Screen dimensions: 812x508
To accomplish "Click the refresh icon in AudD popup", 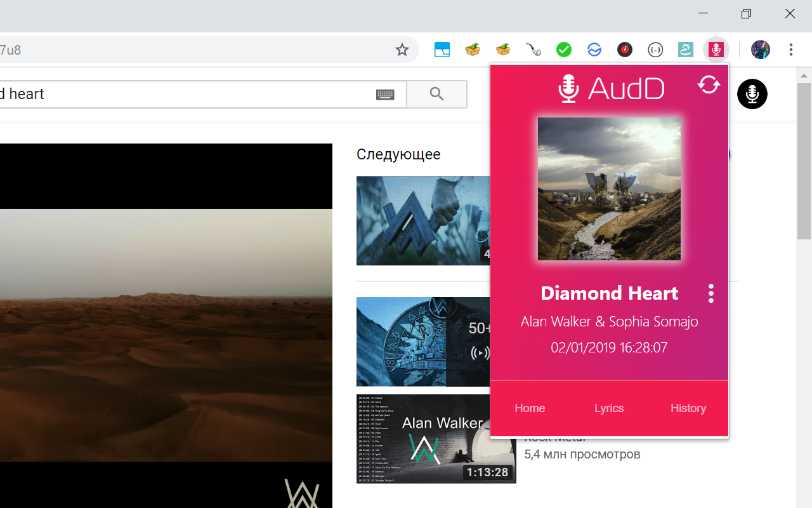I will pyautogui.click(x=709, y=84).
